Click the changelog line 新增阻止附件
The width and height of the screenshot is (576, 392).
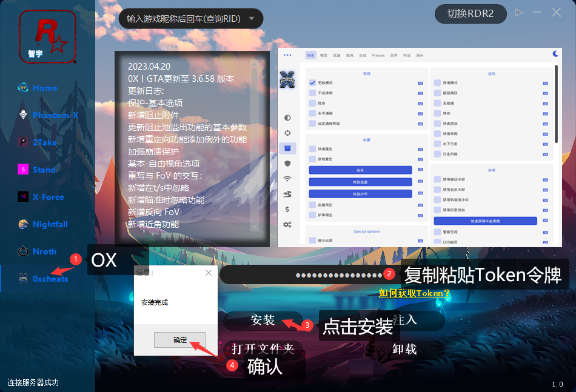coord(153,115)
